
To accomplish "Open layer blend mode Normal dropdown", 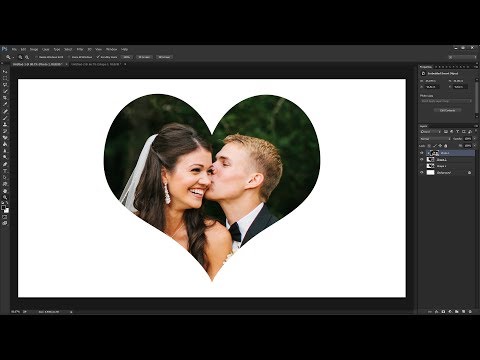I will (x=435, y=139).
